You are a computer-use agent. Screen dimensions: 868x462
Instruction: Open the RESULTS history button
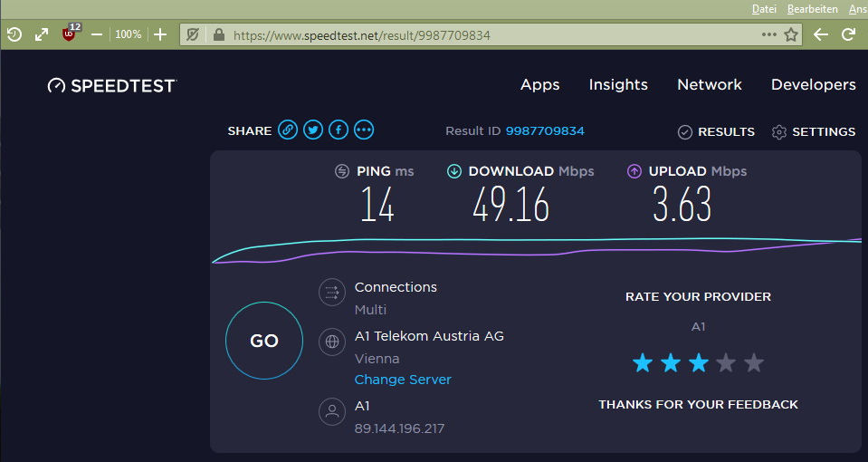[716, 132]
